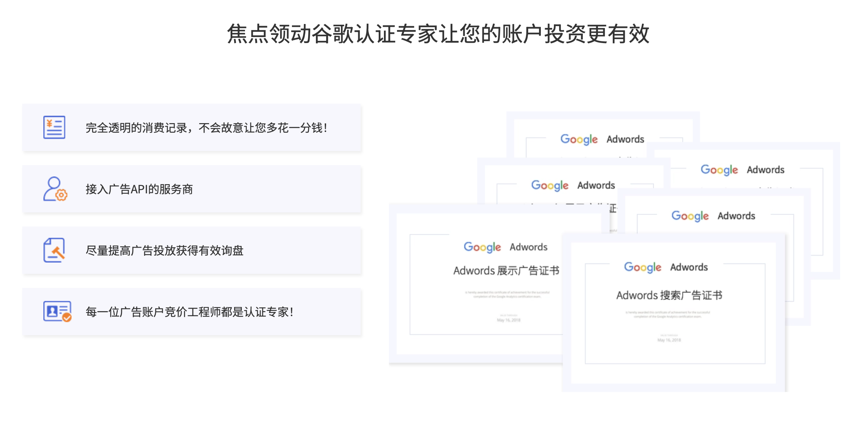Viewport: 868px width, 422px height.
Task: Click the ID card with checkmark icon
Action: click(x=56, y=311)
